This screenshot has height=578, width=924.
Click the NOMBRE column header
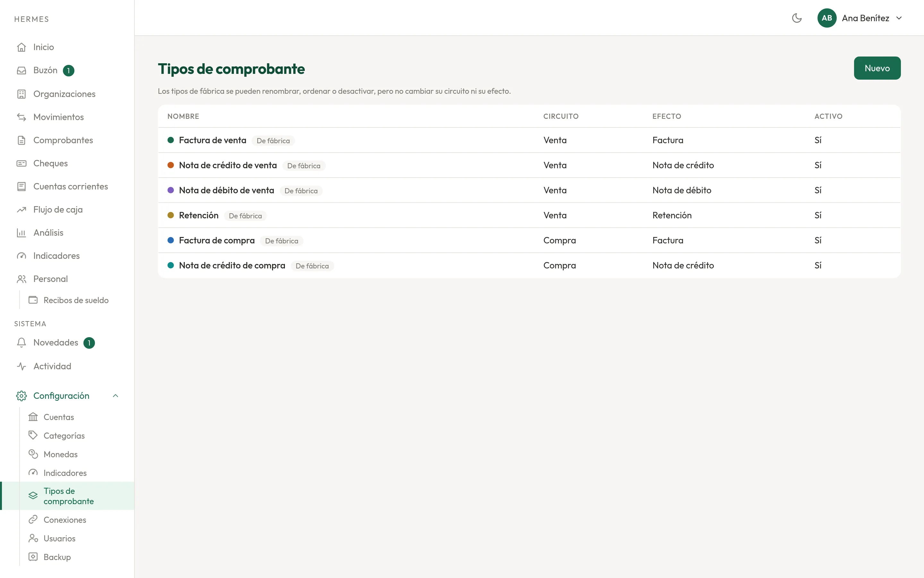pyautogui.click(x=183, y=116)
